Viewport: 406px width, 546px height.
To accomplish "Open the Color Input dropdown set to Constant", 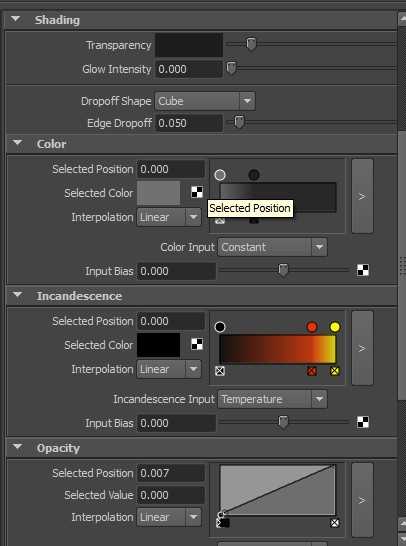I will coord(272,247).
